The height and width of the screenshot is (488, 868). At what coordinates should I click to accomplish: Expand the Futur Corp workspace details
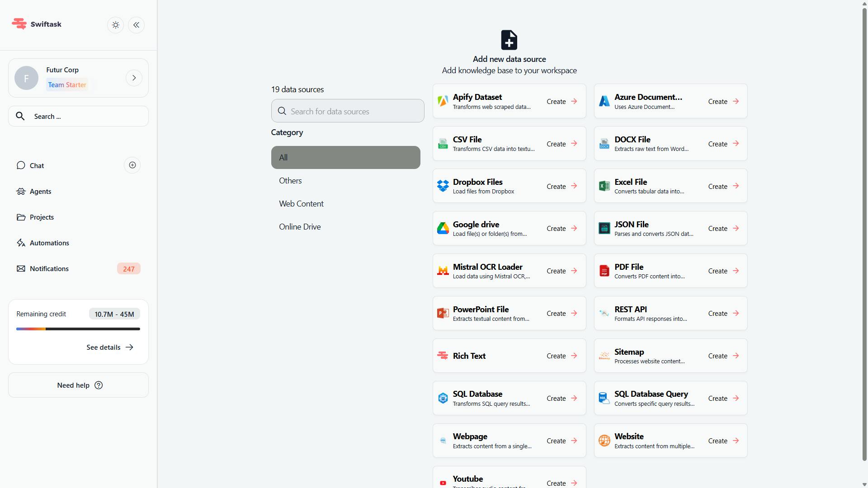click(134, 78)
